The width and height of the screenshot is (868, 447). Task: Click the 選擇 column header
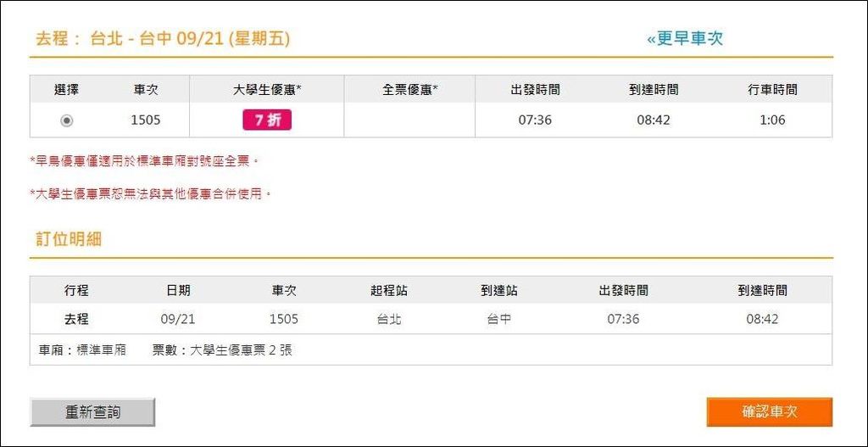(67, 90)
